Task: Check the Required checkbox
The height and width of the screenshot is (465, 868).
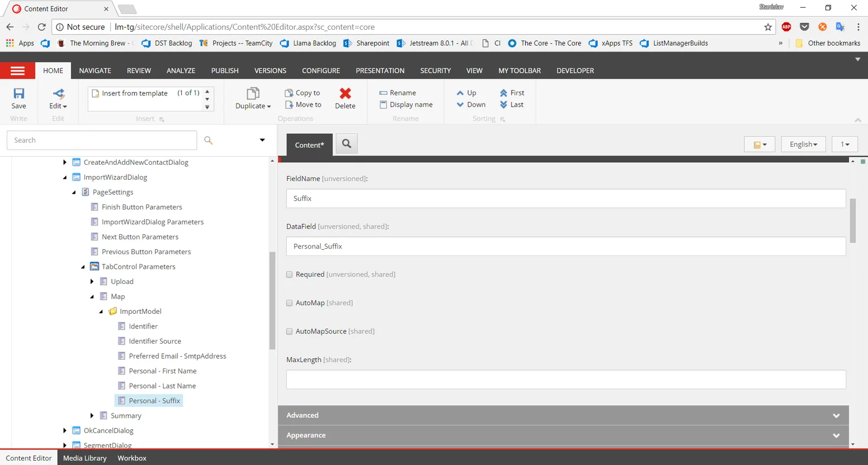Action: [289, 275]
